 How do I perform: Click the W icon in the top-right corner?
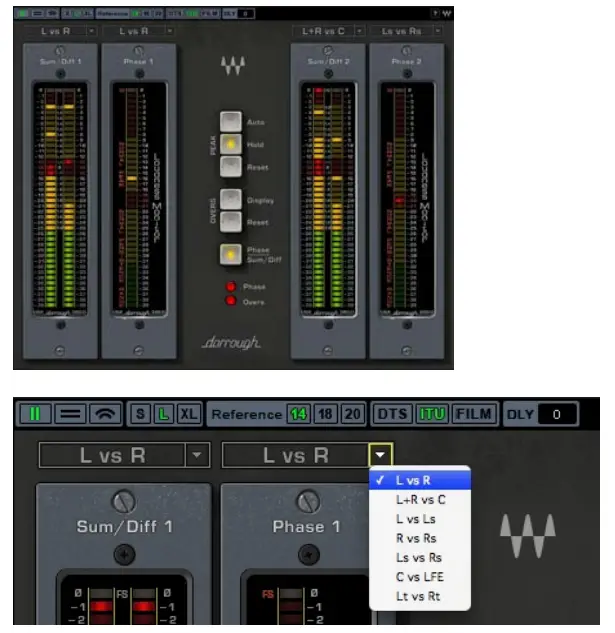click(446, 14)
